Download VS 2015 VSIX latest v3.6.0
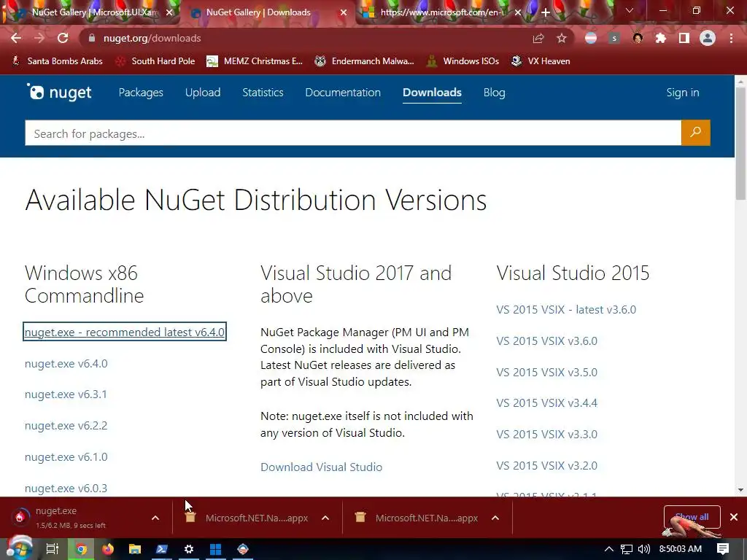This screenshot has height=560, width=747. [x=566, y=309]
